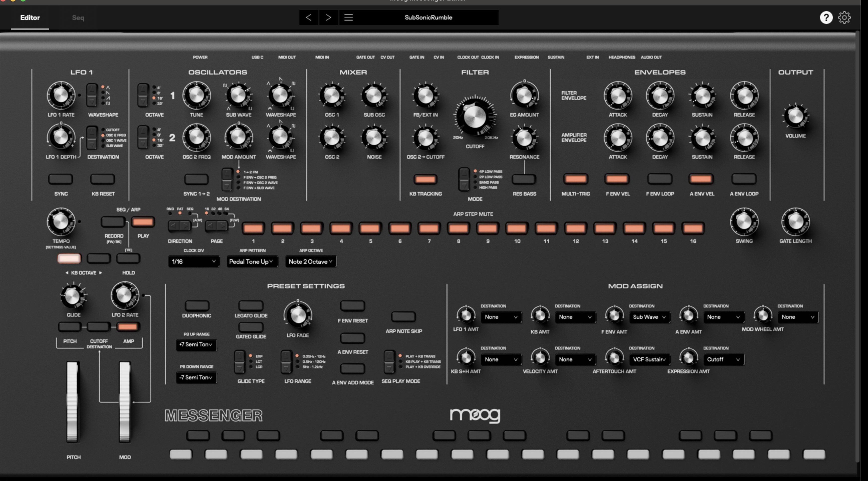The image size is (868, 481).
Task: Change the LFO 1 AMT destination dropdown
Action: pyautogui.click(x=501, y=317)
